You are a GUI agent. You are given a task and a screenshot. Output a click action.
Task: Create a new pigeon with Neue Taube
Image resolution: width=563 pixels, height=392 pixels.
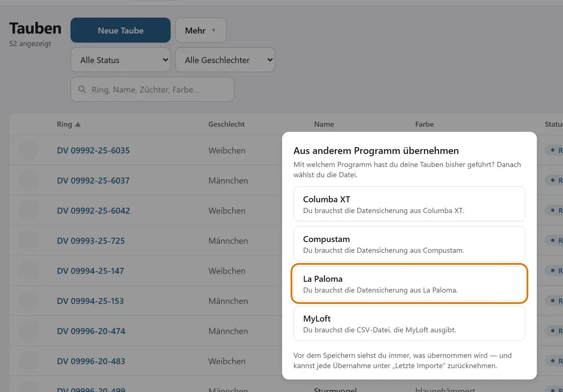(x=121, y=30)
